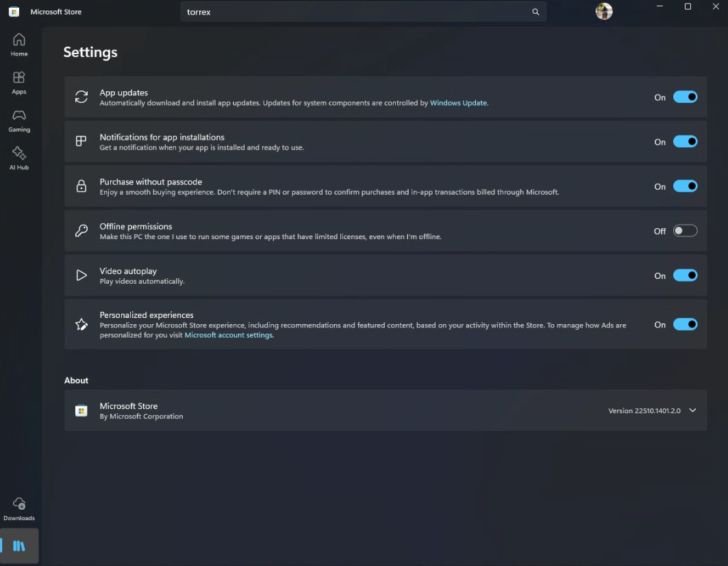This screenshot has width=728, height=566.
Task: Toggle Purchase without passcode off
Action: [685, 186]
